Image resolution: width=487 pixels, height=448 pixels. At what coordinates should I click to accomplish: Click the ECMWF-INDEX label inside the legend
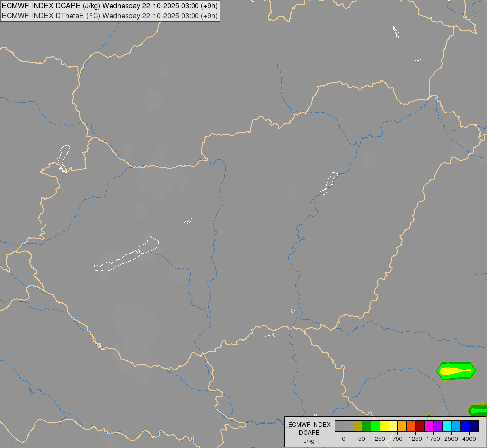coord(309,425)
